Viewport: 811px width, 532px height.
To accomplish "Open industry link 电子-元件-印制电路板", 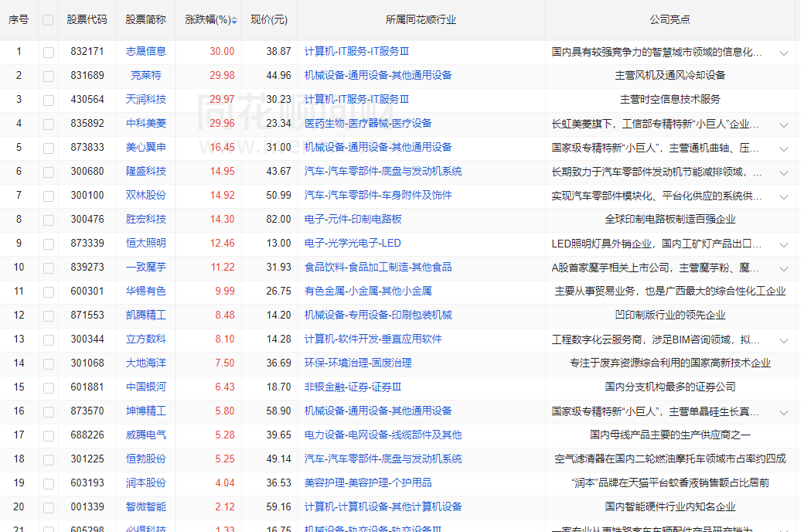I will [353, 219].
